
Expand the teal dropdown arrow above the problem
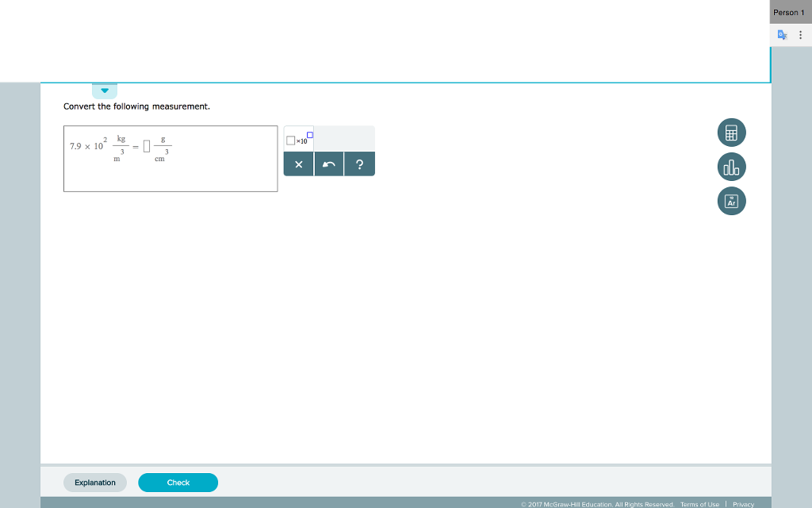point(104,90)
